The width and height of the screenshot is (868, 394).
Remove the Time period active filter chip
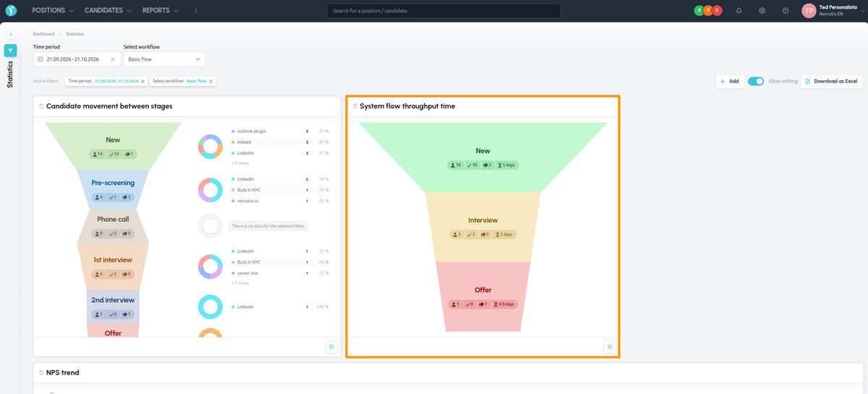click(x=142, y=82)
